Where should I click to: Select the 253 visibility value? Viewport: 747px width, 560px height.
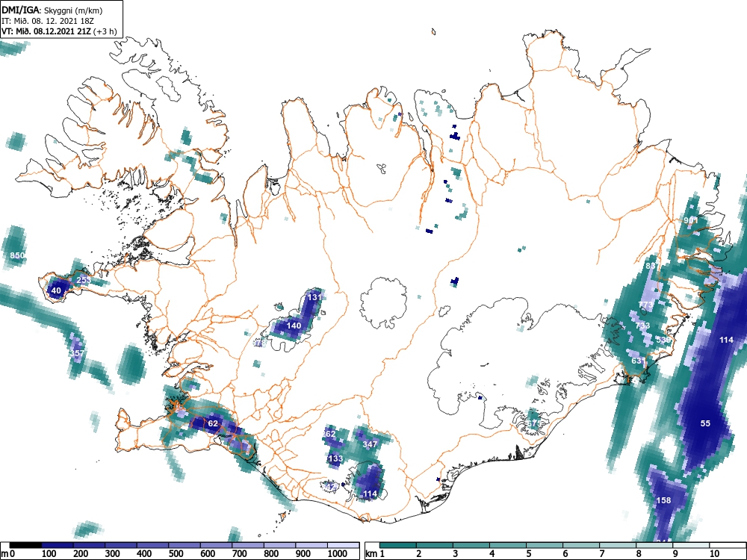(x=84, y=280)
